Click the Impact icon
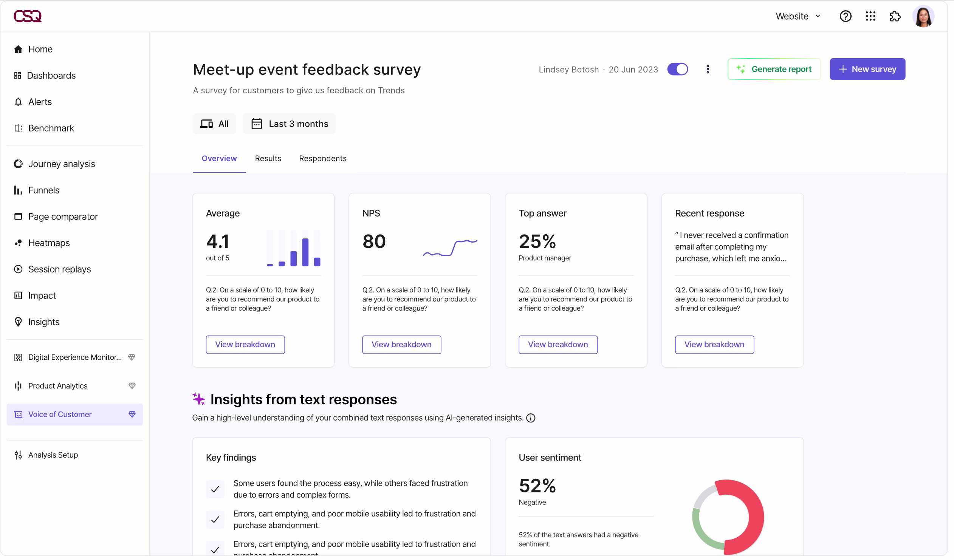This screenshot has width=954, height=560. [x=18, y=295]
